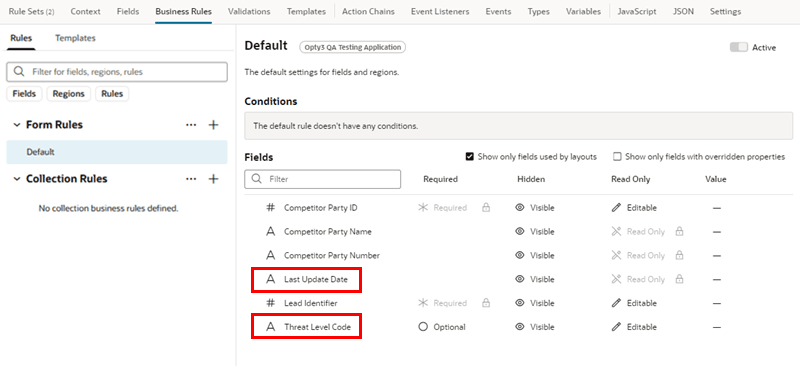Open the JSON tab
The image size is (800, 366).
point(684,11)
